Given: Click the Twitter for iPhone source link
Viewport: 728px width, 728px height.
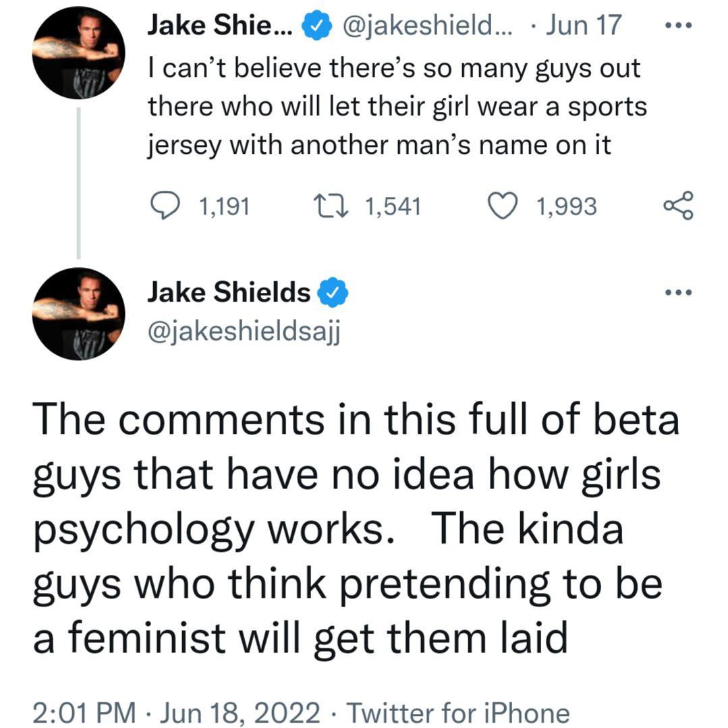Looking at the screenshot, I should (x=458, y=712).
